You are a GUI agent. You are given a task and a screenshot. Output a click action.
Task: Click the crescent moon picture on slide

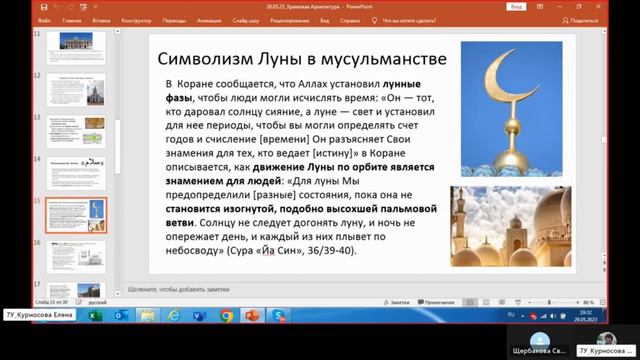(511, 109)
